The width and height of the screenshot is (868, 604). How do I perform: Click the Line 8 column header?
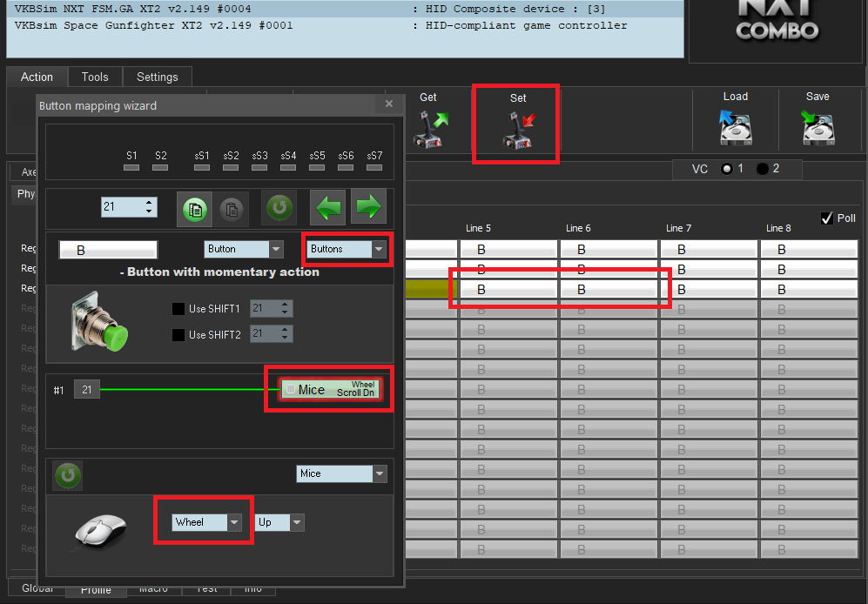click(778, 228)
